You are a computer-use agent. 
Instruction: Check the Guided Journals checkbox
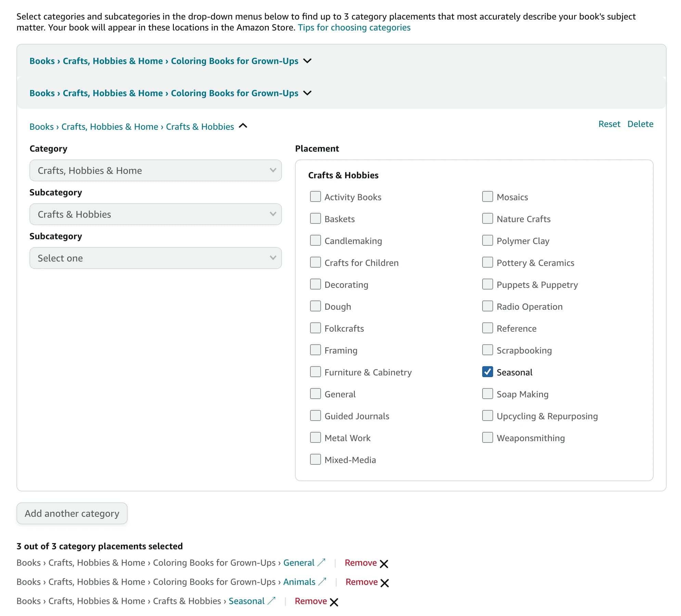[x=315, y=415]
